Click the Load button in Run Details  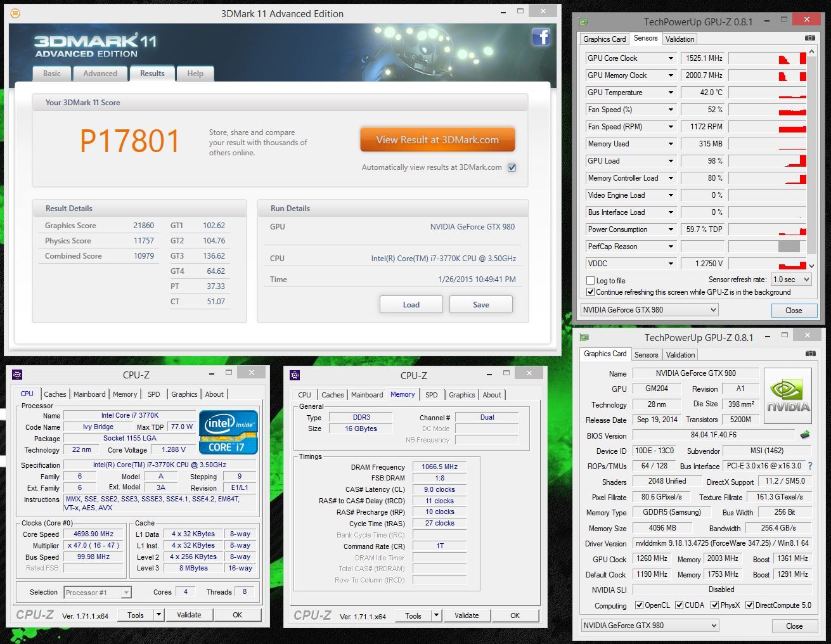click(411, 305)
